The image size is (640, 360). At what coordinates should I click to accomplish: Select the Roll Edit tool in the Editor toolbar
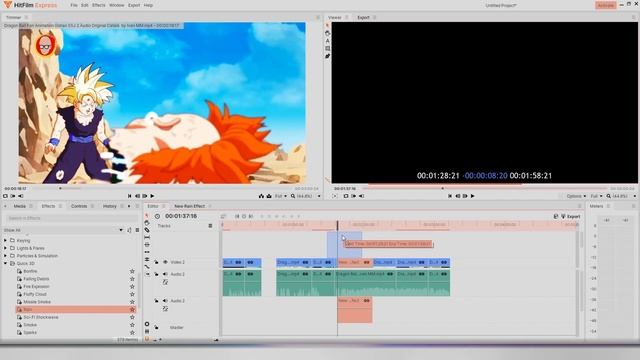tap(147, 259)
